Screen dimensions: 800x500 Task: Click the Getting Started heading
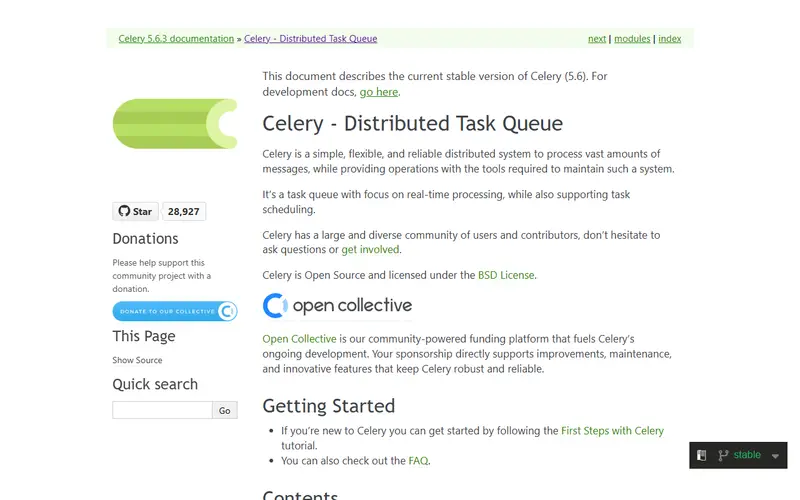pyautogui.click(x=329, y=406)
